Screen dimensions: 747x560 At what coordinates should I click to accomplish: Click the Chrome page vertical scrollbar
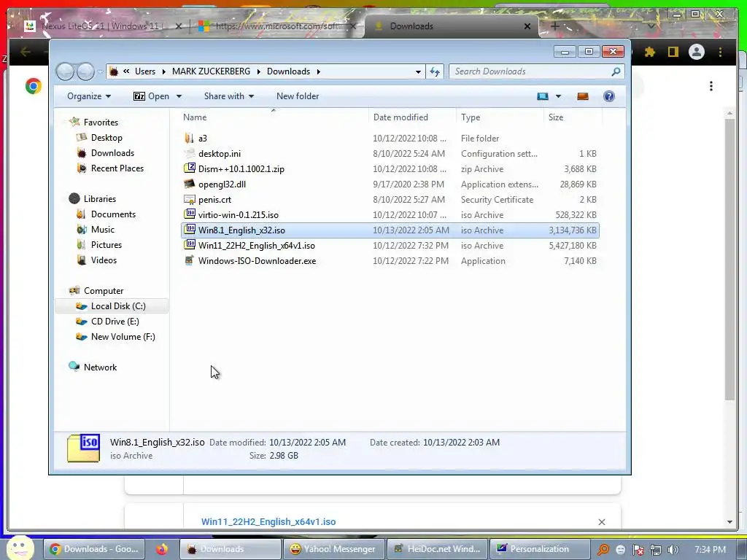[729, 260]
